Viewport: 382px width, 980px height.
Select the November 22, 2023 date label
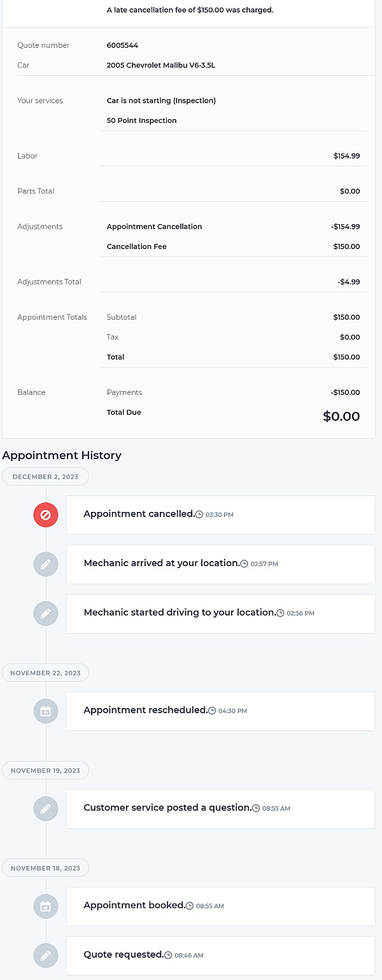pos(46,672)
